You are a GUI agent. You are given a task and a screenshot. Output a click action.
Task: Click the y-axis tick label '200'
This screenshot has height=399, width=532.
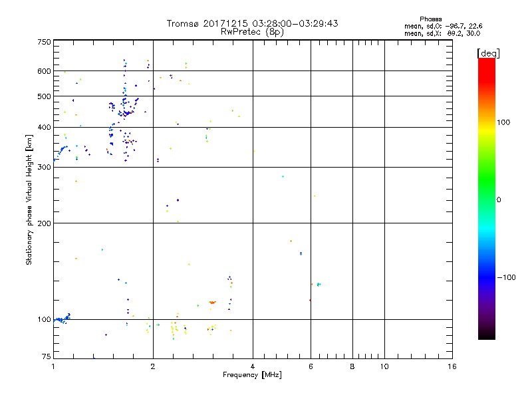(44, 223)
